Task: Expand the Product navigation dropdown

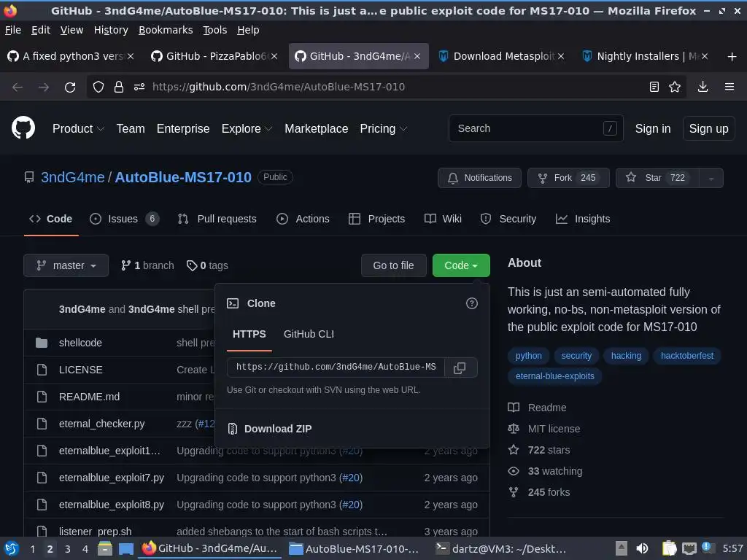Action: (78, 128)
